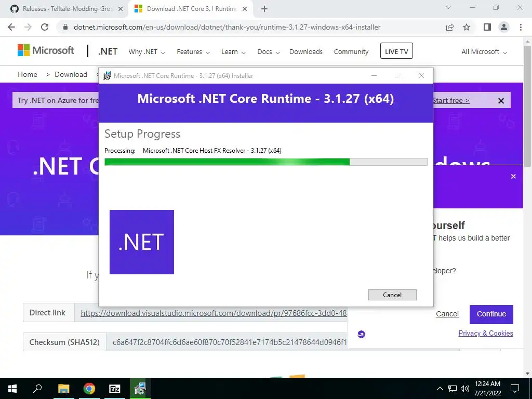Select the SHA512 checksum value

(230, 342)
